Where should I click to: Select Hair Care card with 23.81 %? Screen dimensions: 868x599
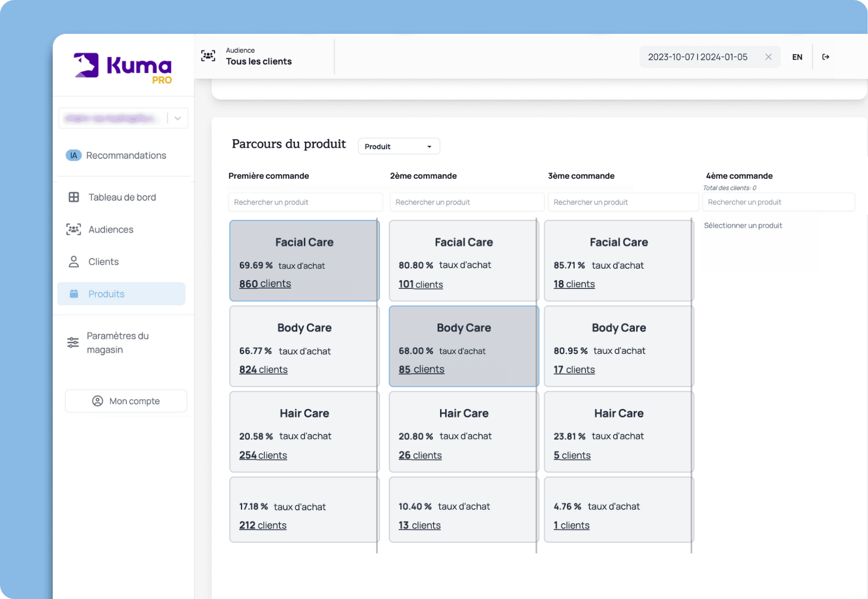tap(619, 432)
